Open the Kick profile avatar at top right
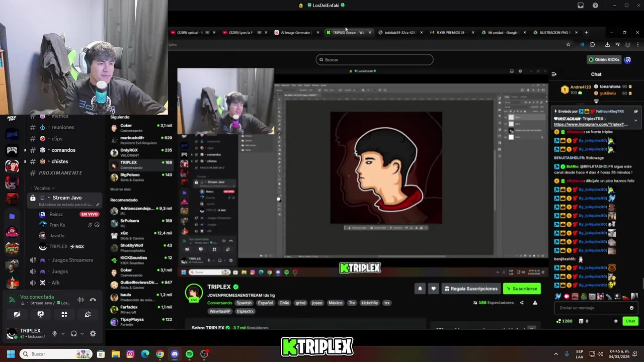 point(628,59)
